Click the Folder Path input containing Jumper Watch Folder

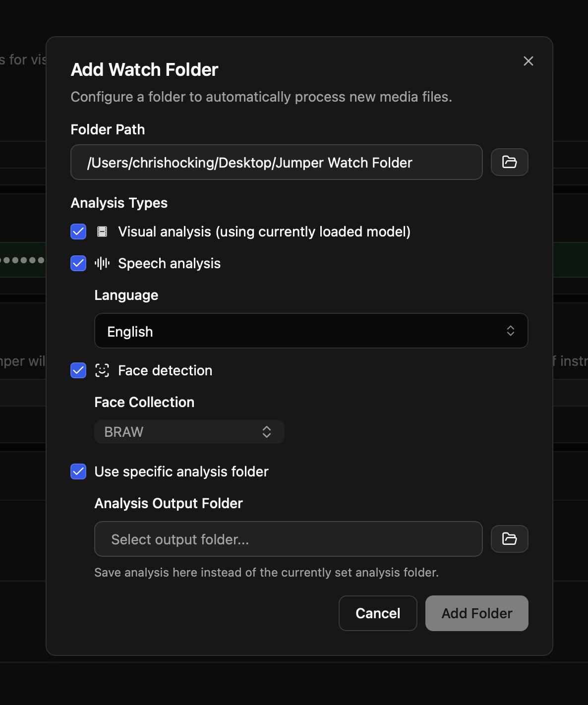coord(276,162)
